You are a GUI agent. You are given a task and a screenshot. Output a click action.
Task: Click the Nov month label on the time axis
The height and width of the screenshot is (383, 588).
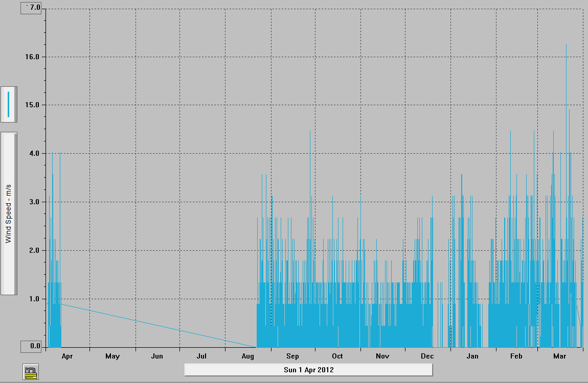382,356
